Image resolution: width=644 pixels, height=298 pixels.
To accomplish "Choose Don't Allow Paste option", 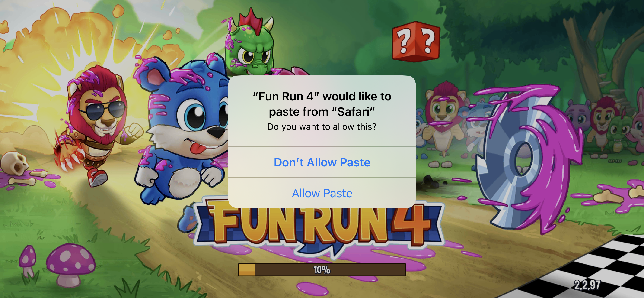I will coord(322,162).
